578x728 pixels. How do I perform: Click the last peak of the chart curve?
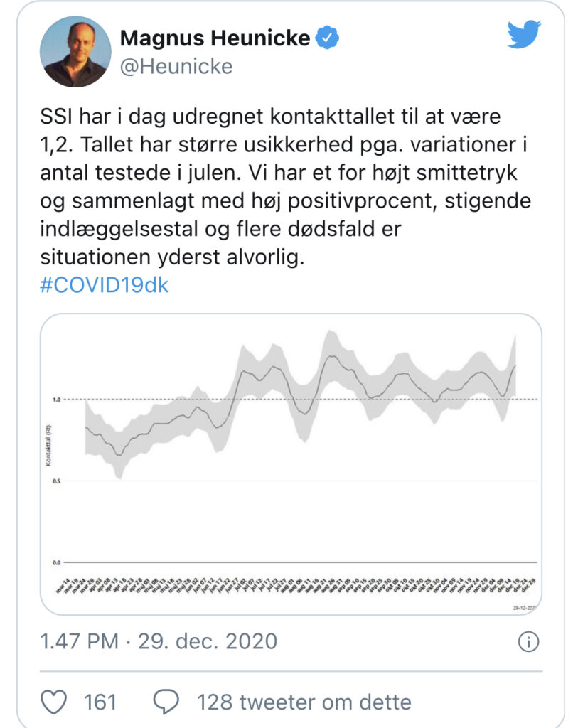(515, 366)
